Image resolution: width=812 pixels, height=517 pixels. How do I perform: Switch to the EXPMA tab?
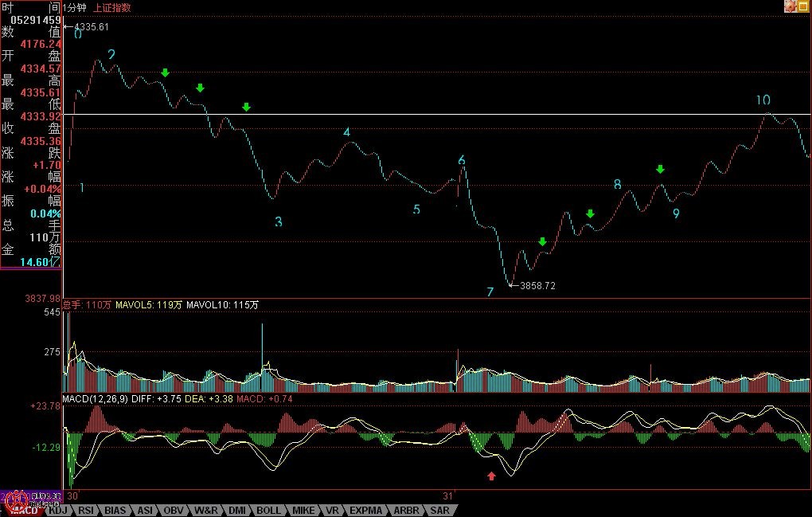[x=367, y=510]
